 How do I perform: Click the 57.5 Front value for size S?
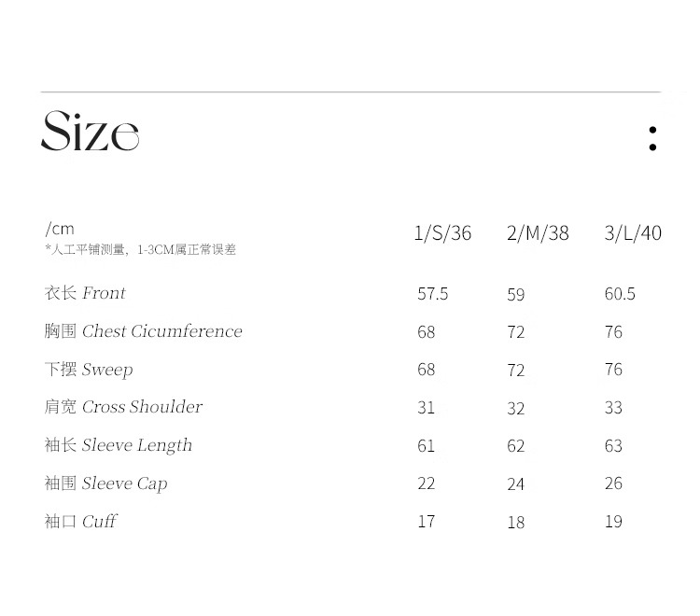(433, 294)
